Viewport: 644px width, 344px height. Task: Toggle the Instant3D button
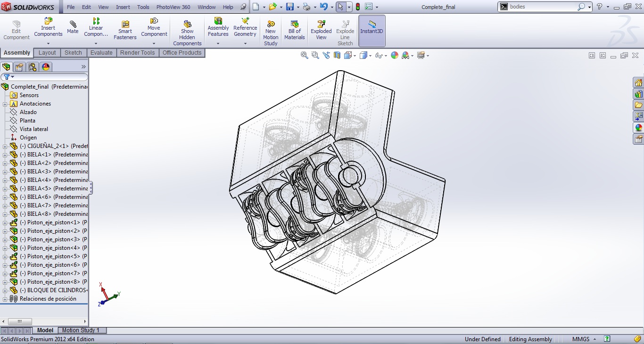point(372,31)
